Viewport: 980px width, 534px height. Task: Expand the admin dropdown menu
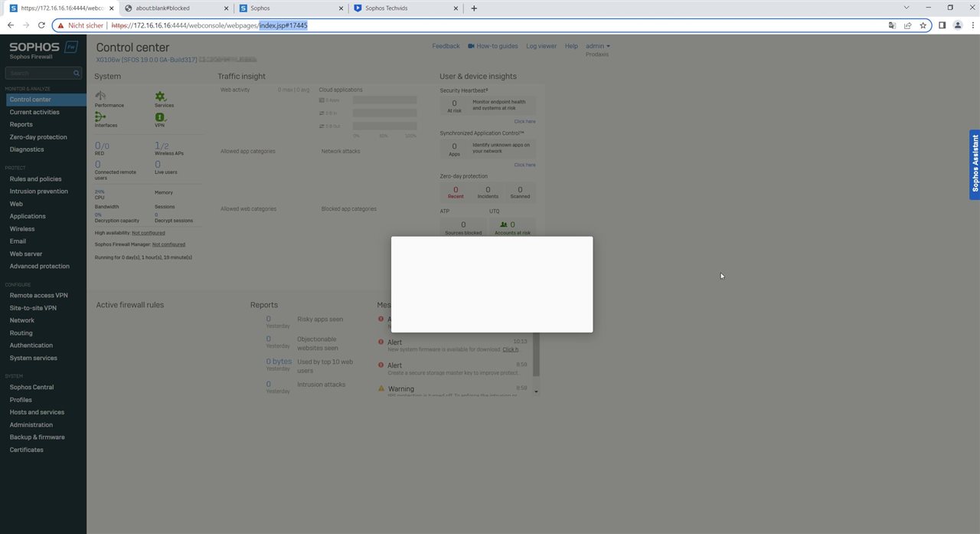[598, 46]
